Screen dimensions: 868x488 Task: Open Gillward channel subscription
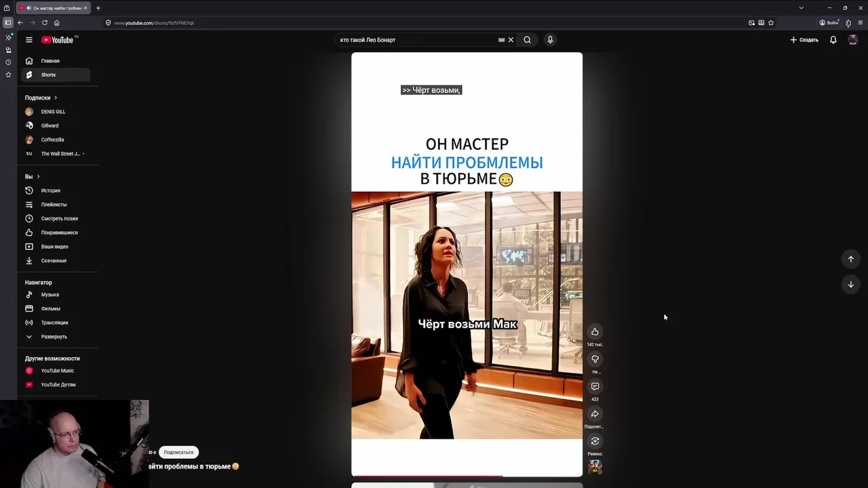(57, 125)
